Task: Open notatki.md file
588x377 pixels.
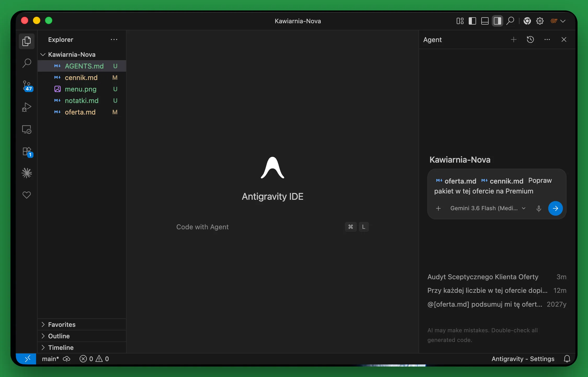Action: [82, 100]
